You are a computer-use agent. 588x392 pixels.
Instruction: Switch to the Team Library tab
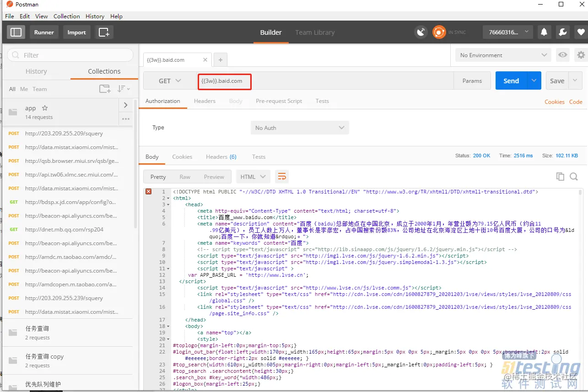(315, 32)
